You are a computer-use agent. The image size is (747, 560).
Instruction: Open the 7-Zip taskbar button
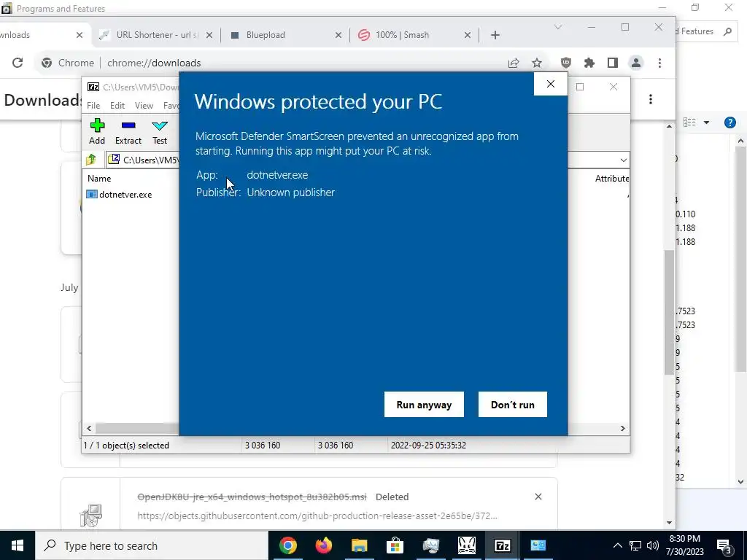coord(502,545)
